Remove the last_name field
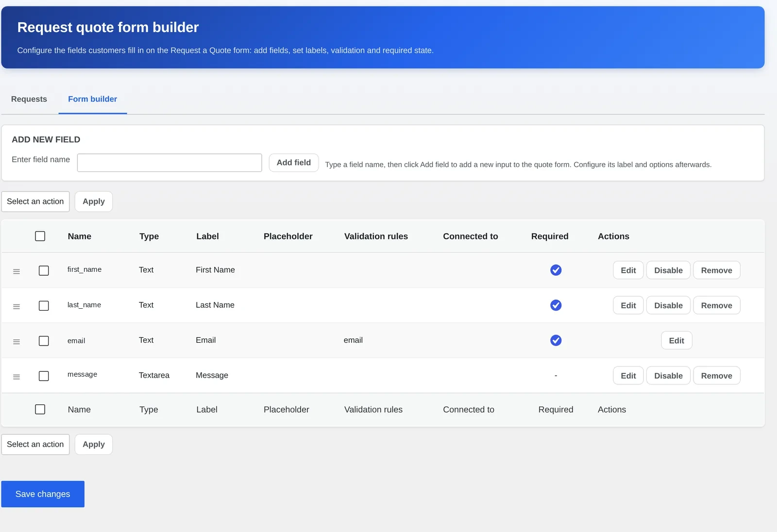The height and width of the screenshot is (532, 777). (717, 305)
